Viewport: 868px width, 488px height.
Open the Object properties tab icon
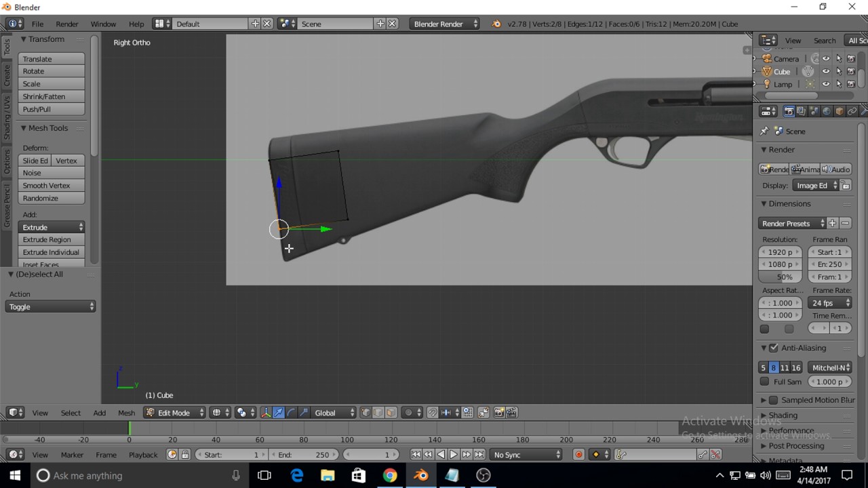tap(840, 111)
